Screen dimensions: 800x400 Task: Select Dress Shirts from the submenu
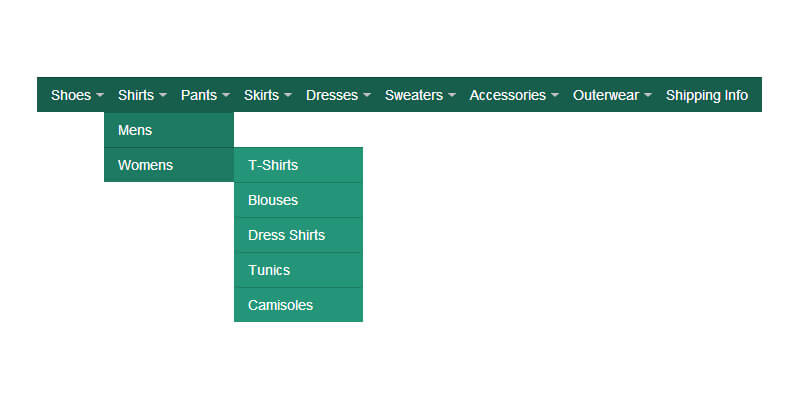[x=298, y=235]
